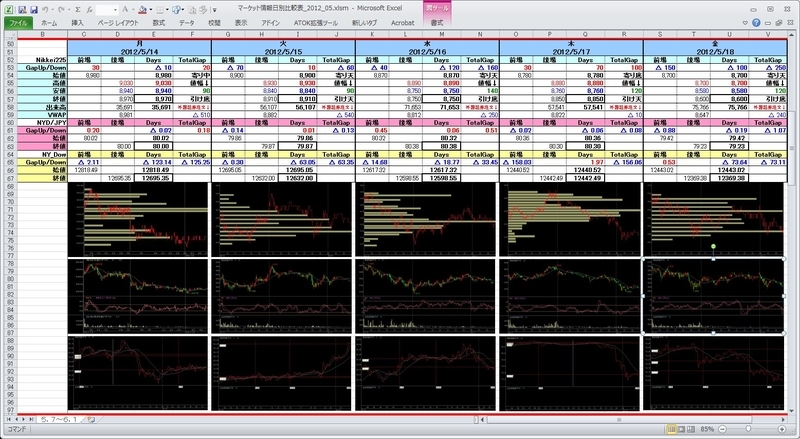
Task: Click the zoom out minus button
Action: 722,429
